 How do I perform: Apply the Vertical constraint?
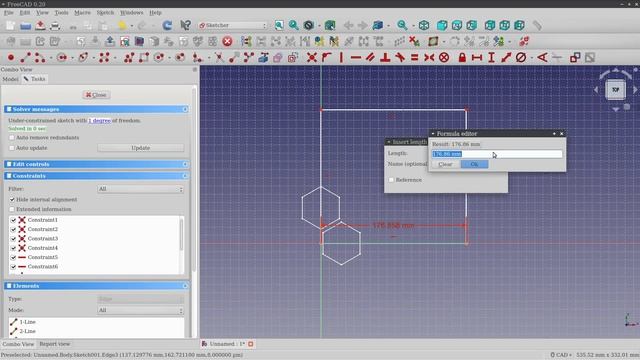tap(341, 58)
